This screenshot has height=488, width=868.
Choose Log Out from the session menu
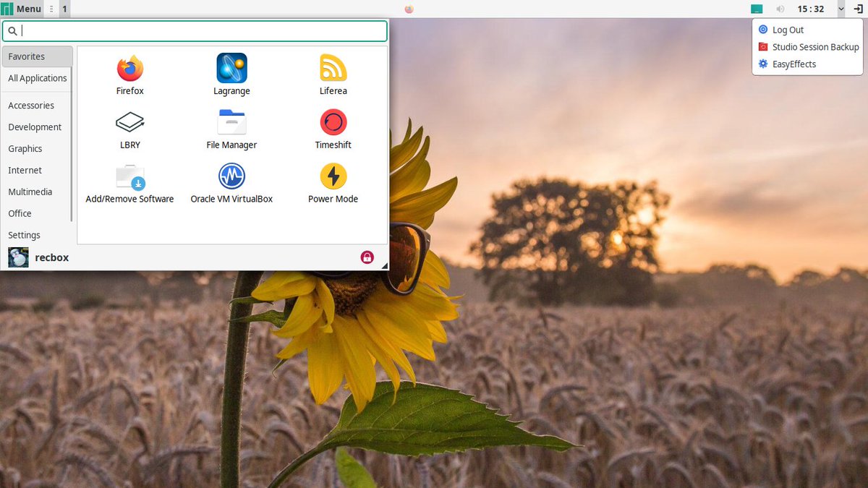[787, 30]
